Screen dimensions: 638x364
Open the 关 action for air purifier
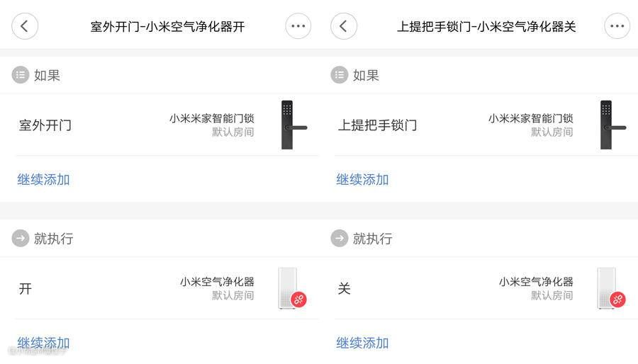(x=345, y=289)
